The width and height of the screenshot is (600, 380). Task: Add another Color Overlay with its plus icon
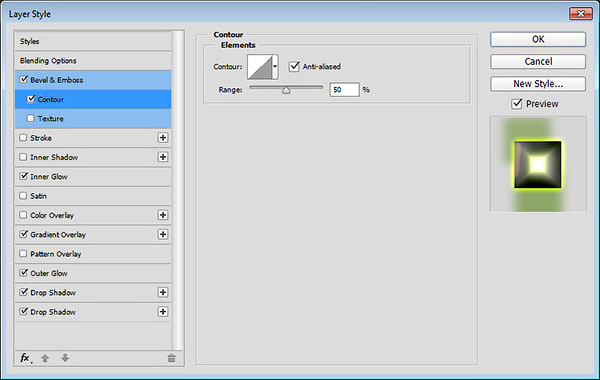(163, 215)
